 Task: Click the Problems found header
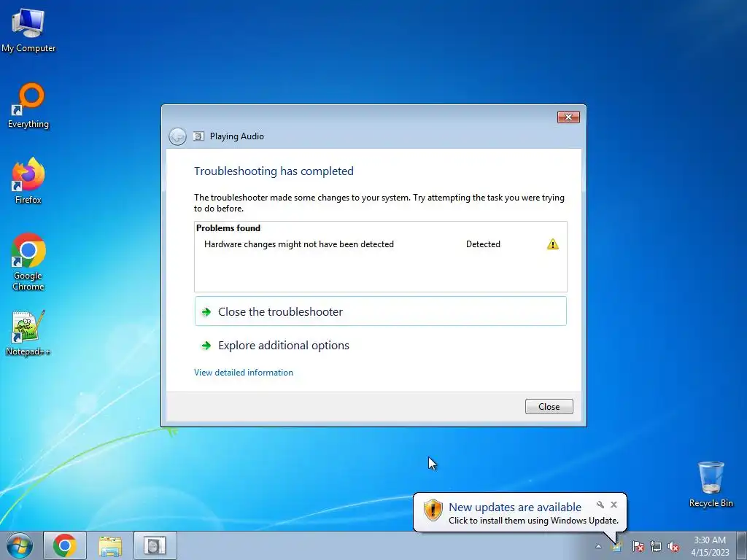coord(228,228)
